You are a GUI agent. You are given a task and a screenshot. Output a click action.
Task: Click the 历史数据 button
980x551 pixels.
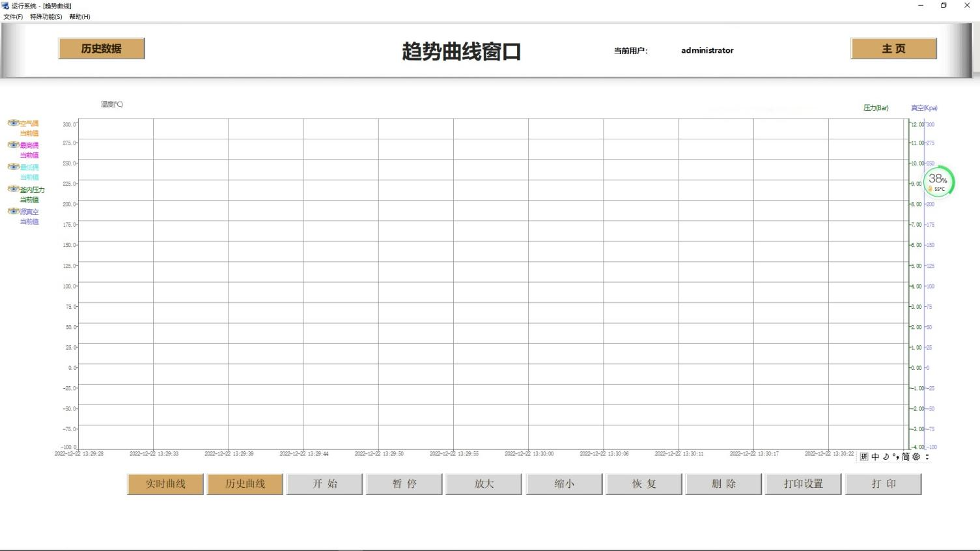(101, 48)
